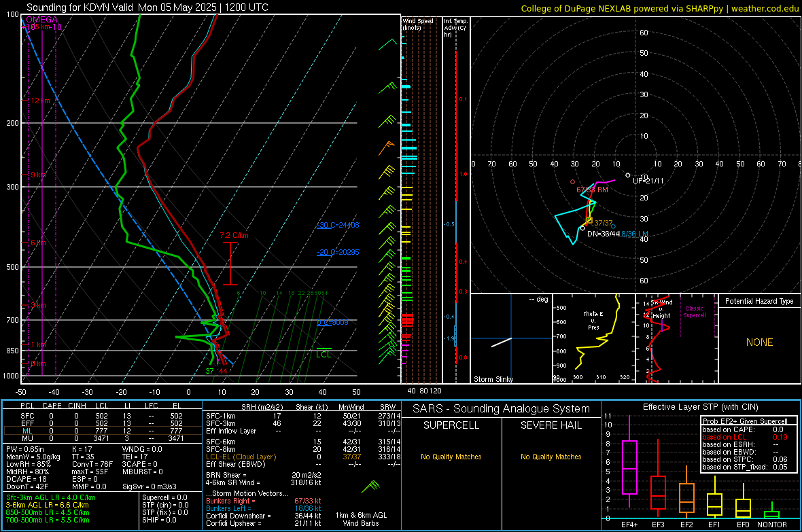Select the highlighted ML parcel row
Image resolution: width=802 pixels, height=532 pixels.
[x=101, y=431]
